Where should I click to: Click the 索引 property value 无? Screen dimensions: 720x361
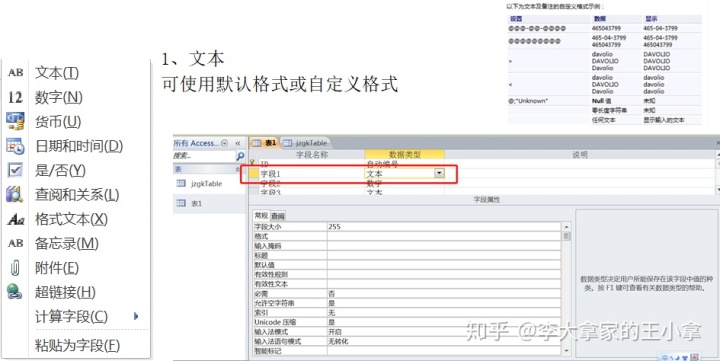(444, 313)
